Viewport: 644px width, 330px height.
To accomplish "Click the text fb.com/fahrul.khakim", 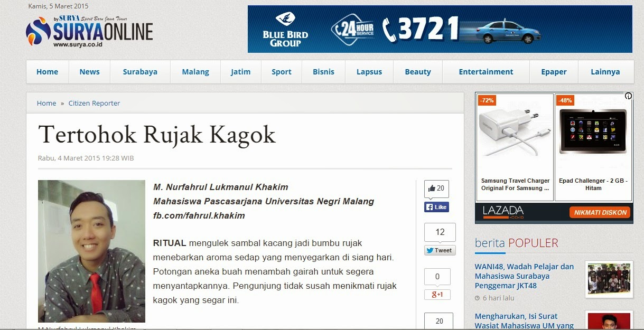I will tap(199, 215).
